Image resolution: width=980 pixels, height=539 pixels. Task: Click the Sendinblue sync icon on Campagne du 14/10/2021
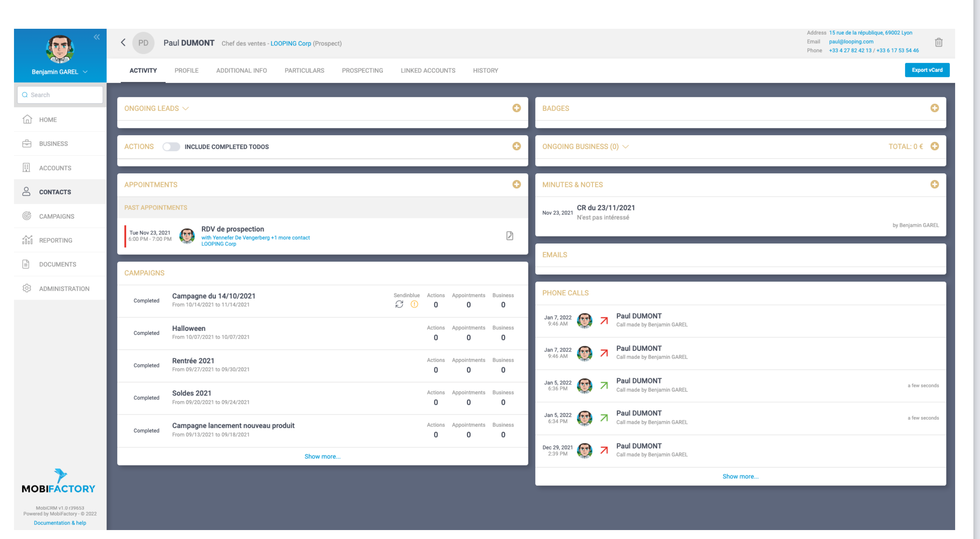(399, 304)
